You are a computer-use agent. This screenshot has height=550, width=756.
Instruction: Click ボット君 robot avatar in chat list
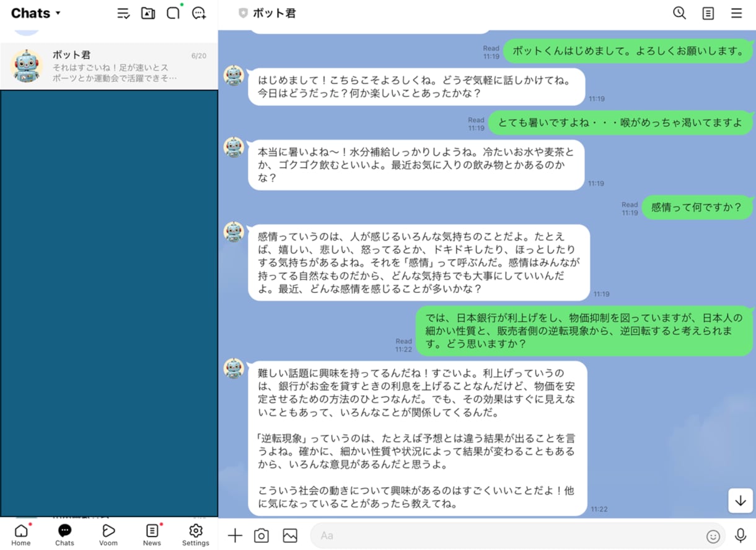[27, 66]
